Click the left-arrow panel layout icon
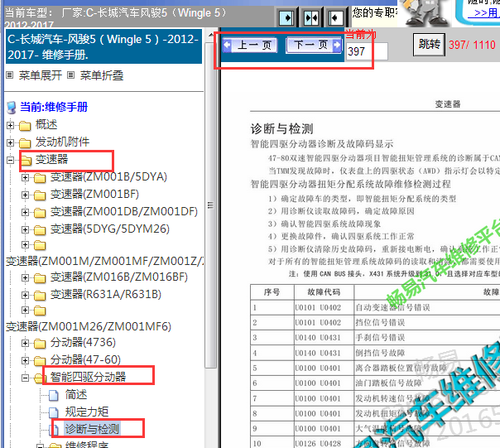Image resolution: width=500 pixels, height=448 pixels. coord(335,17)
